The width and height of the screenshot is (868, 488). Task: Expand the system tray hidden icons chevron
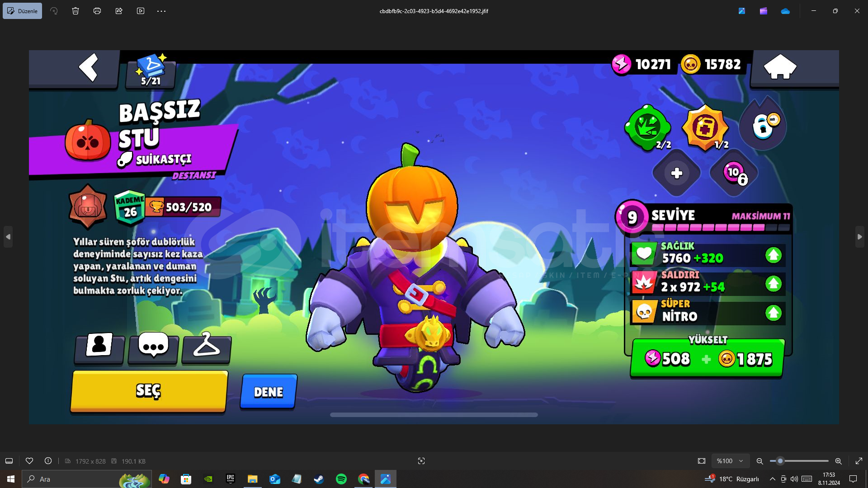[772, 479]
